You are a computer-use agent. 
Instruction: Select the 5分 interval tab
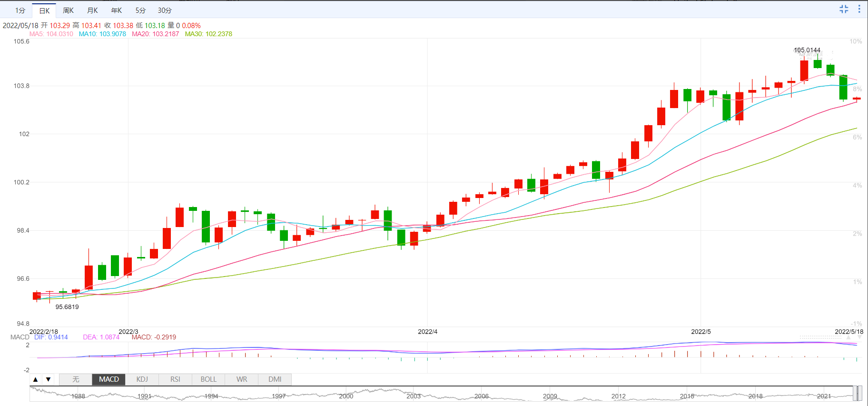point(140,10)
